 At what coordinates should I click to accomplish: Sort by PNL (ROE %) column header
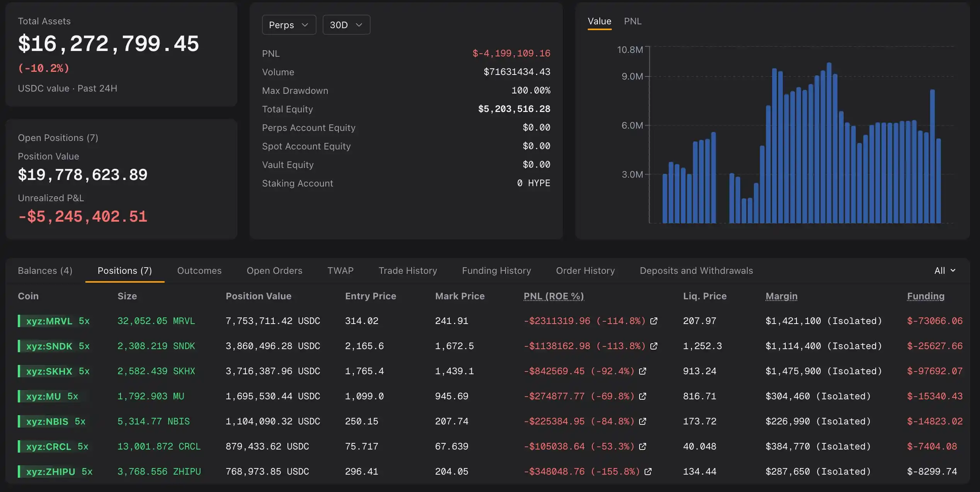coord(554,296)
